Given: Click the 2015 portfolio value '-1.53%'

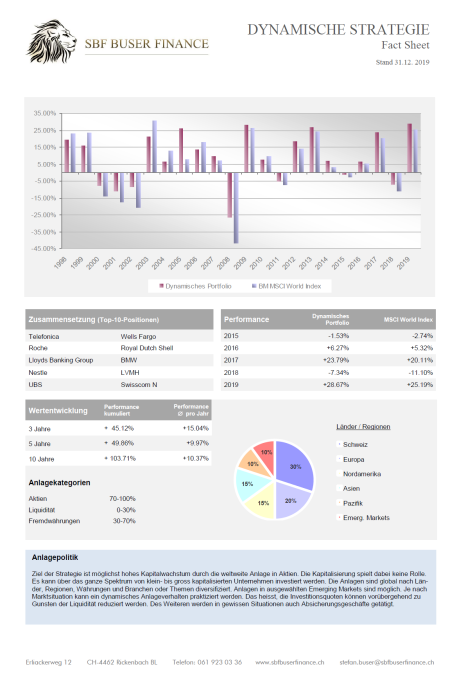Looking at the screenshot, I should click(x=339, y=336).
